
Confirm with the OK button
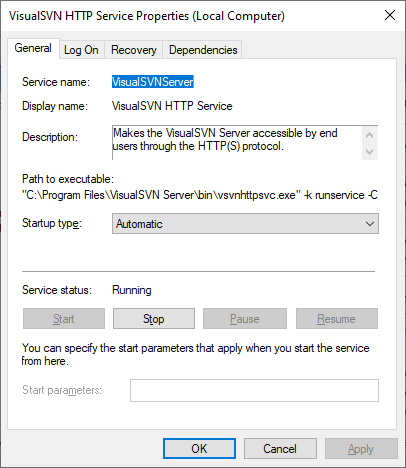pyautogui.click(x=199, y=449)
